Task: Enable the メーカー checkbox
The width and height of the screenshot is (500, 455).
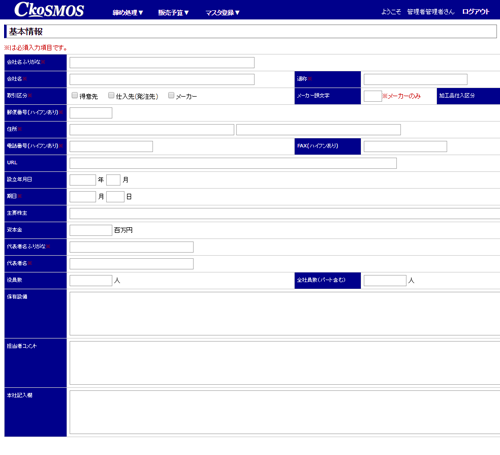Action: (x=171, y=95)
